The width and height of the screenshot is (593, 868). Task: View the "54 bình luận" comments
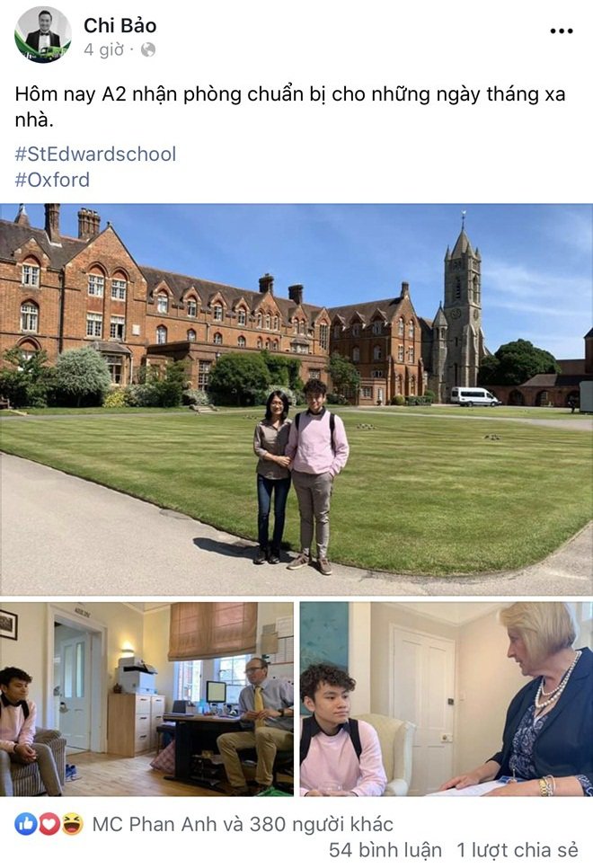385,849
